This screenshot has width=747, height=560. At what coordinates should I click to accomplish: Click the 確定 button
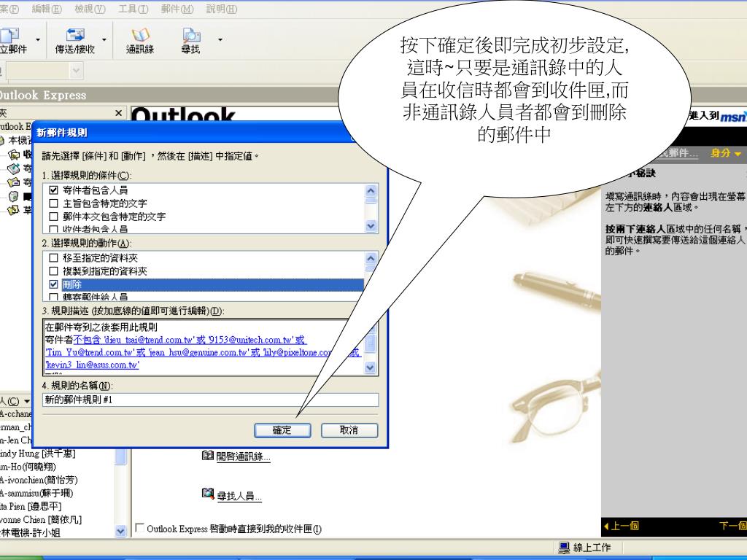tap(282, 430)
